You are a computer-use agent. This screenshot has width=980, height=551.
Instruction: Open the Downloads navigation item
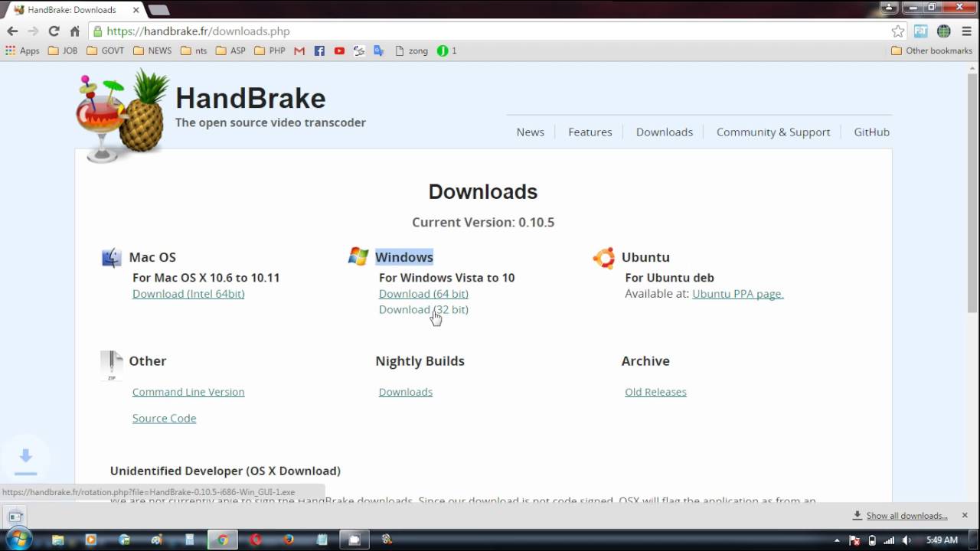[664, 132]
